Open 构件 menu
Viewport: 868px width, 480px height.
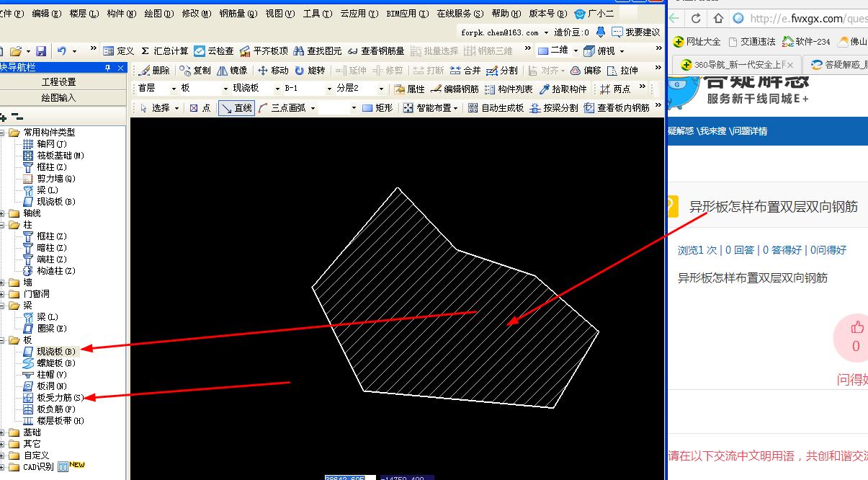click(121, 14)
